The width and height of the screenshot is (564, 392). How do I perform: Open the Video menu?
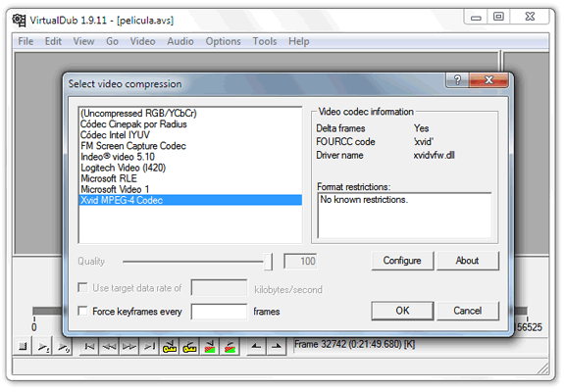click(x=142, y=41)
